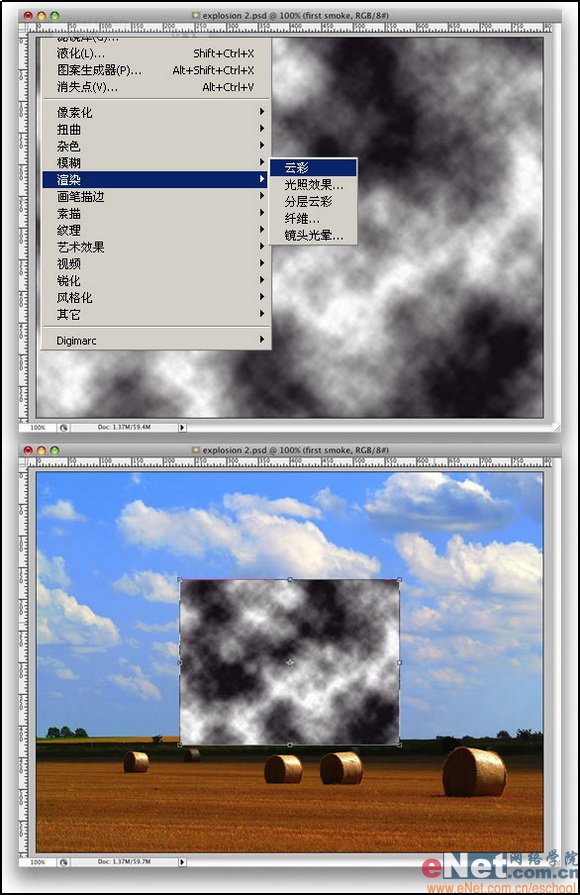Click the bottom-left corner transform handle

[180, 745]
